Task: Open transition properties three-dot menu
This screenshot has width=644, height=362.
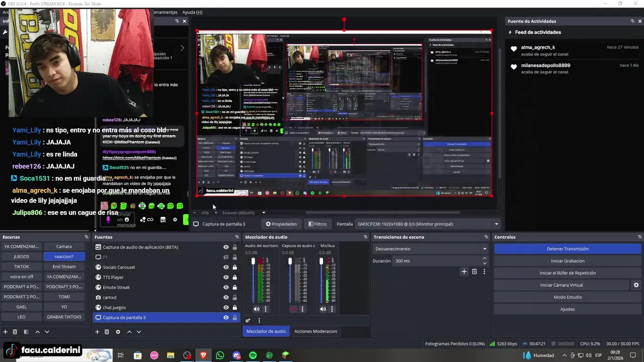Action: coord(484,271)
